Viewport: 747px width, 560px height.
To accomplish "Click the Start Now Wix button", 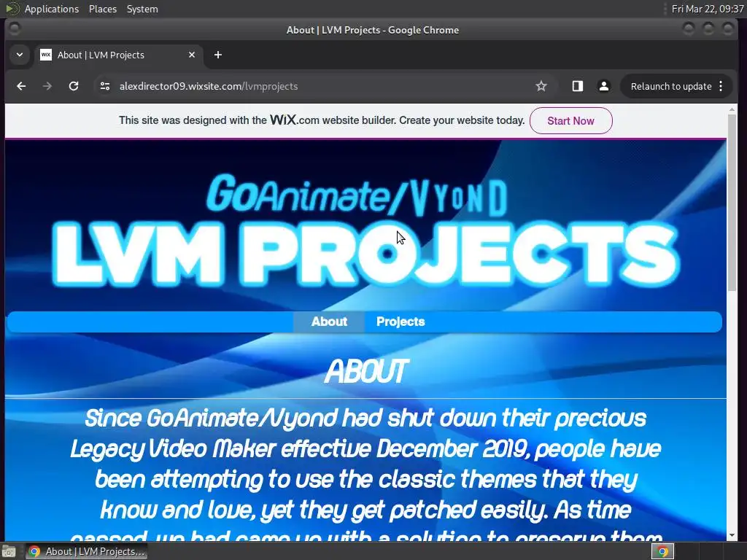I will pos(570,121).
